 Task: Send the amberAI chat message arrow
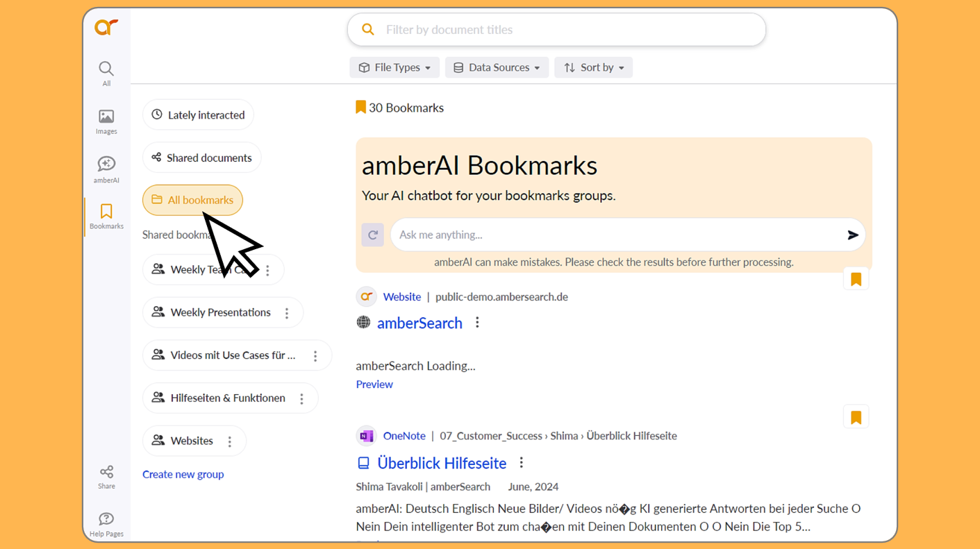coord(853,235)
